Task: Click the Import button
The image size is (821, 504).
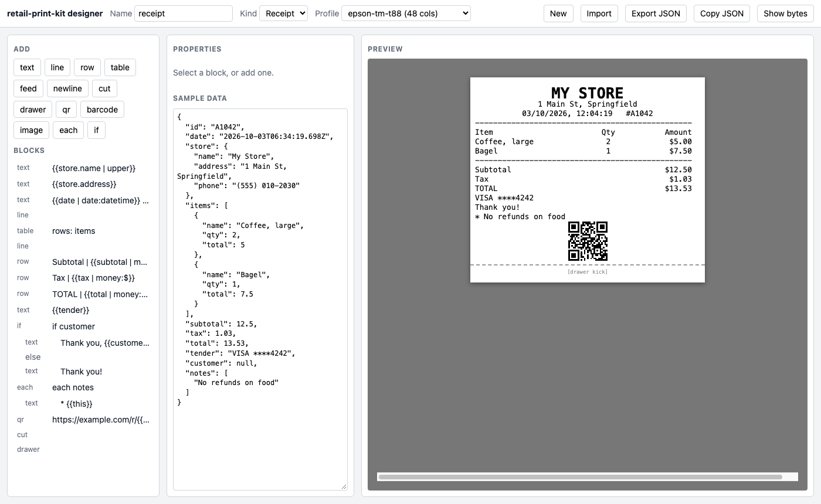Action: pyautogui.click(x=599, y=13)
